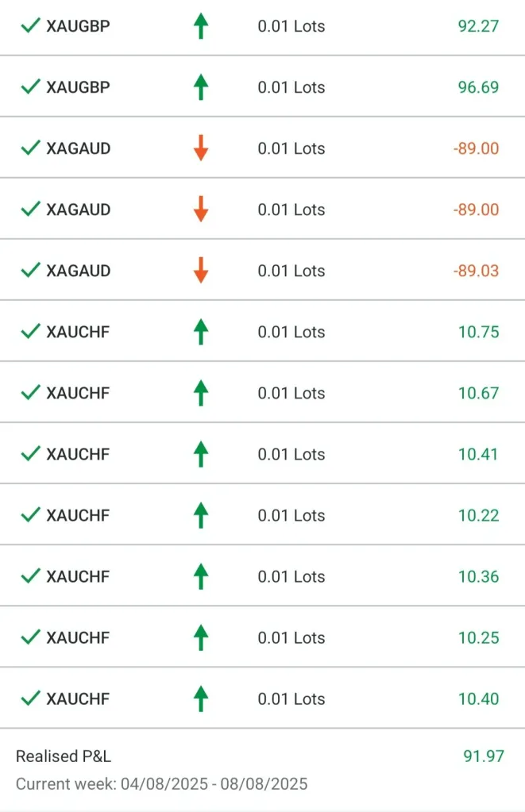
Task: Click the green up arrow in the 96.69 row
Action: coord(201,87)
